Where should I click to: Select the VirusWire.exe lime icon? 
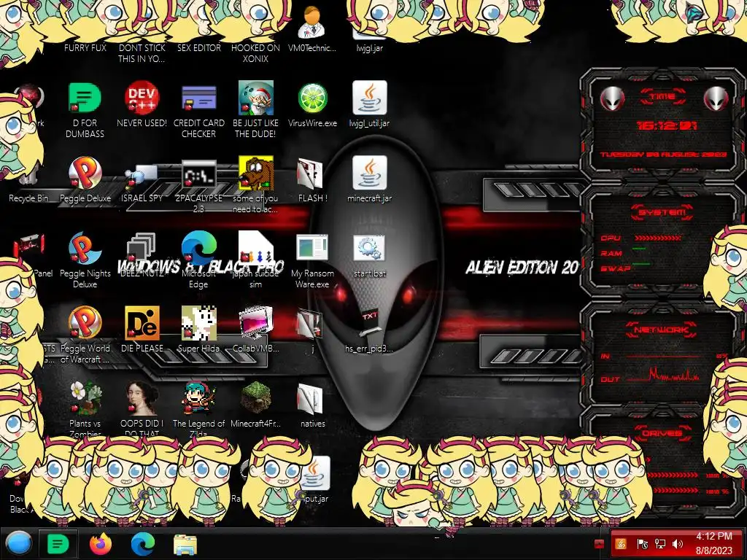312,105
